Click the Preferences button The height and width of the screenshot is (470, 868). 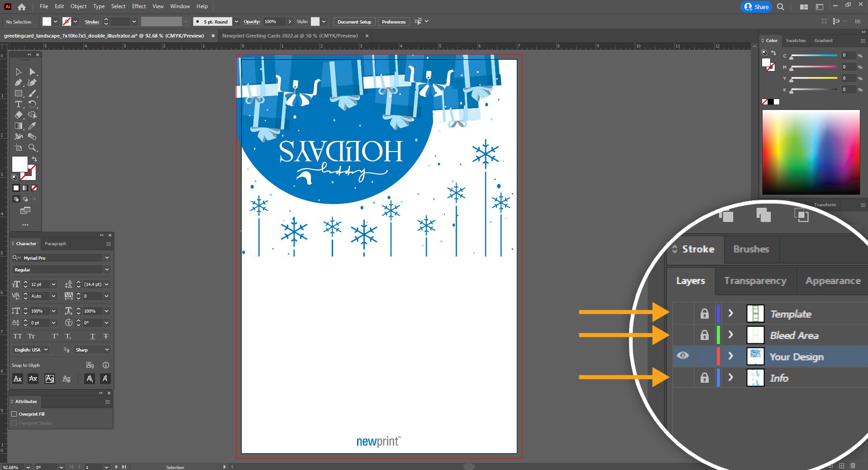coord(393,21)
